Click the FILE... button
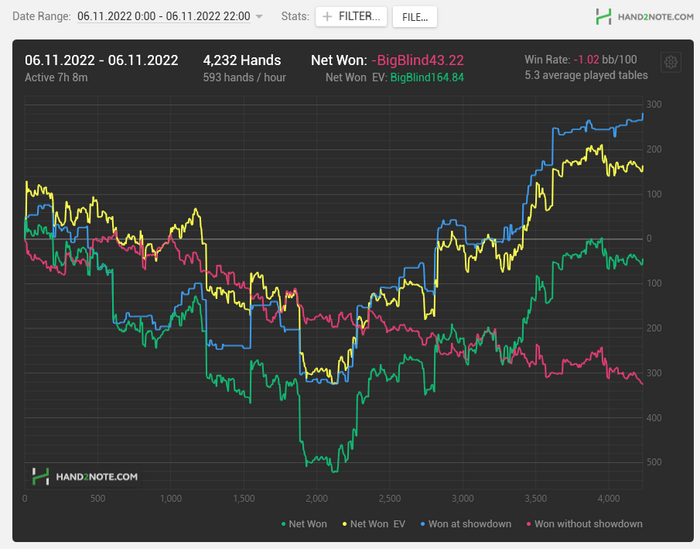700x549 pixels. click(x=415, y=17)
